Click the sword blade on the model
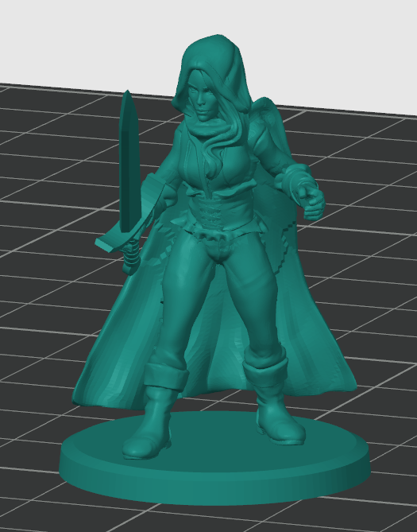417x532 pixels. (x=129, y=163)
